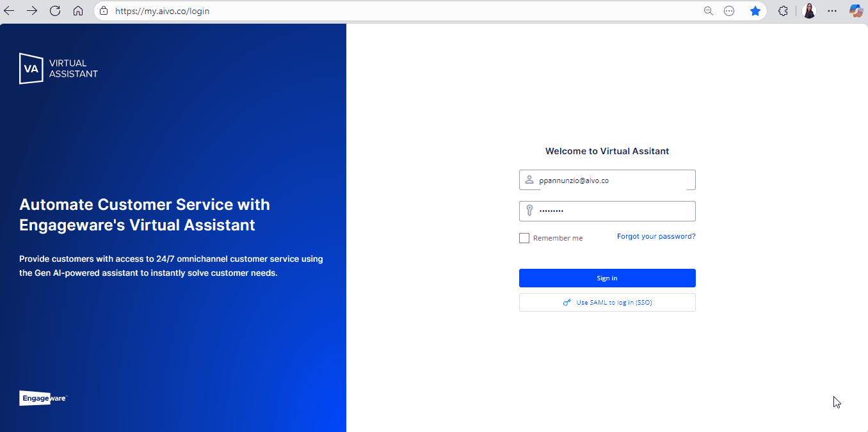Click Welcome to Virtual Assitant heading

tap(607, 151)
